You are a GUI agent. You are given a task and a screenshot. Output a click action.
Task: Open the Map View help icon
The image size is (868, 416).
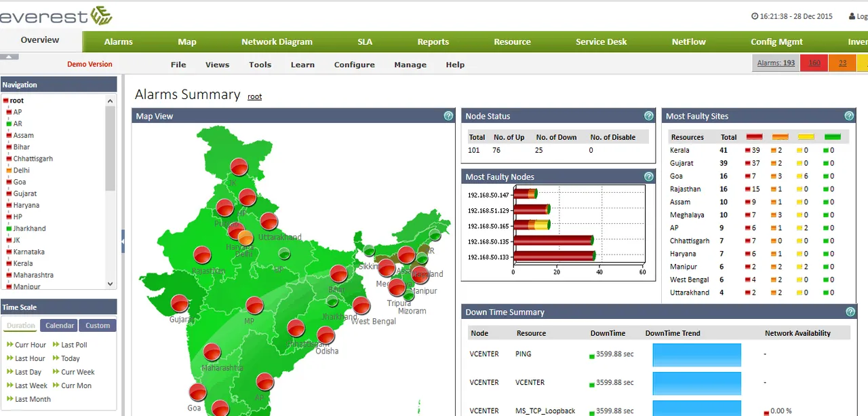[x=448, y=116]
